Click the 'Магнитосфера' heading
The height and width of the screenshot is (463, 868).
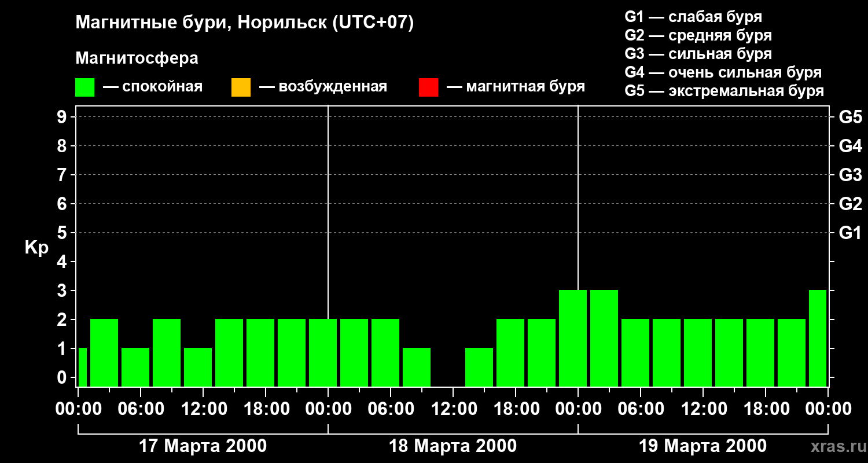pyautogui.click(x=137, y=58)
